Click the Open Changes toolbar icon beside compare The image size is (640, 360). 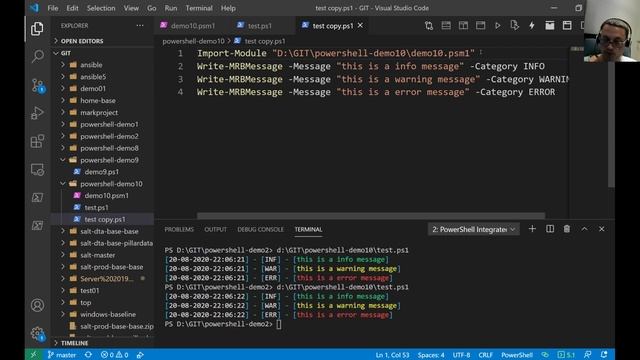click(x=446, y=26)
